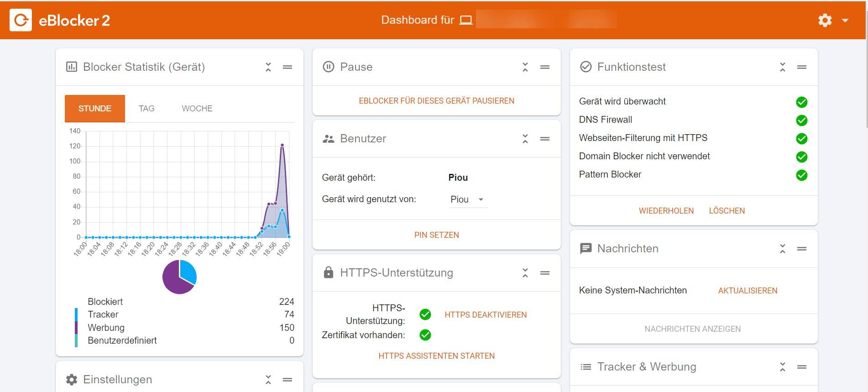
Task: Collapse the Blocker Statistik card
Action: 268,67
